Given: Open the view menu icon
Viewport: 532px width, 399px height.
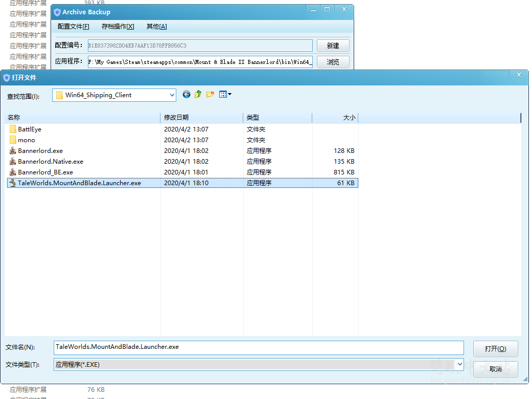Looking at the screenshot, I should pyautogui.click(x=225, y=95).
